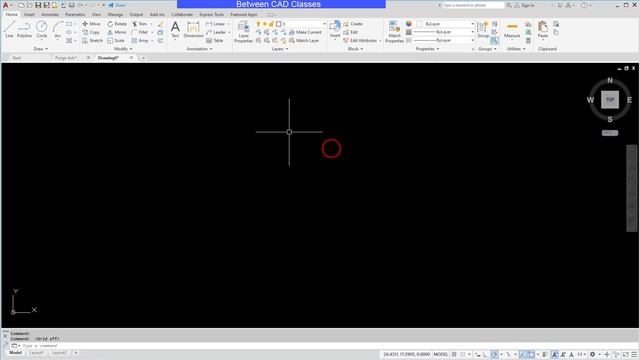Viewport: 640px width, 360px height.
Task: Switch to the Start file tab
Action: (x=16, y=58)
